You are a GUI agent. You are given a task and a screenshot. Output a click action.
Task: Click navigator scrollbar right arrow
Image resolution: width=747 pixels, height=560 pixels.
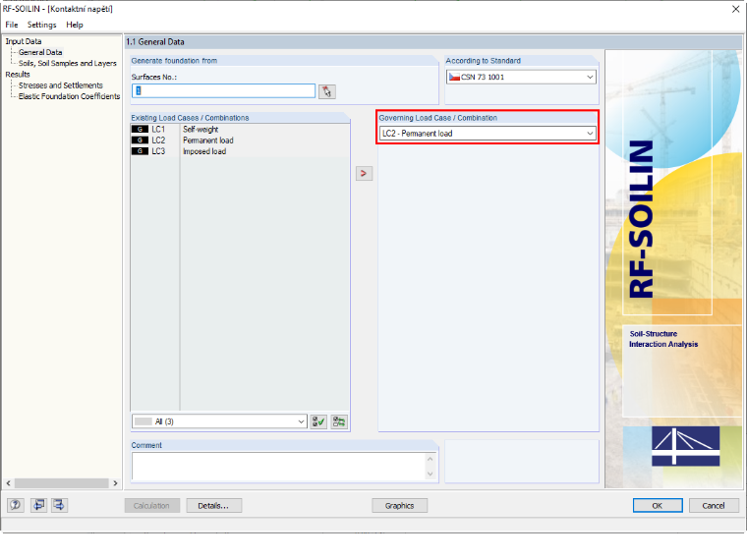pos(115,483)
